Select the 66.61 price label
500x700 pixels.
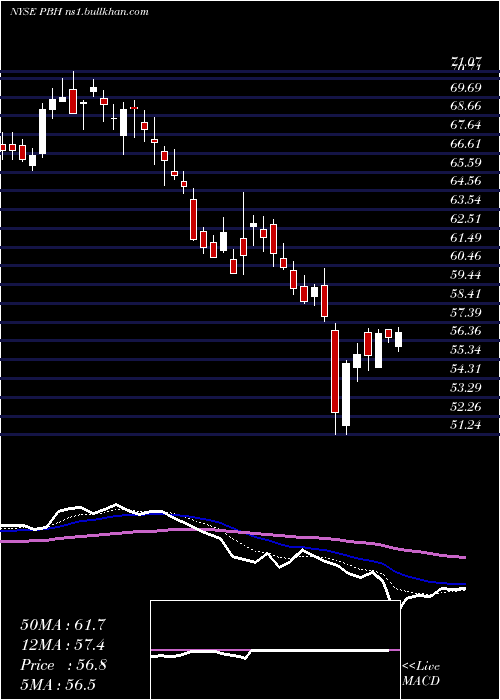click(466, 144)
